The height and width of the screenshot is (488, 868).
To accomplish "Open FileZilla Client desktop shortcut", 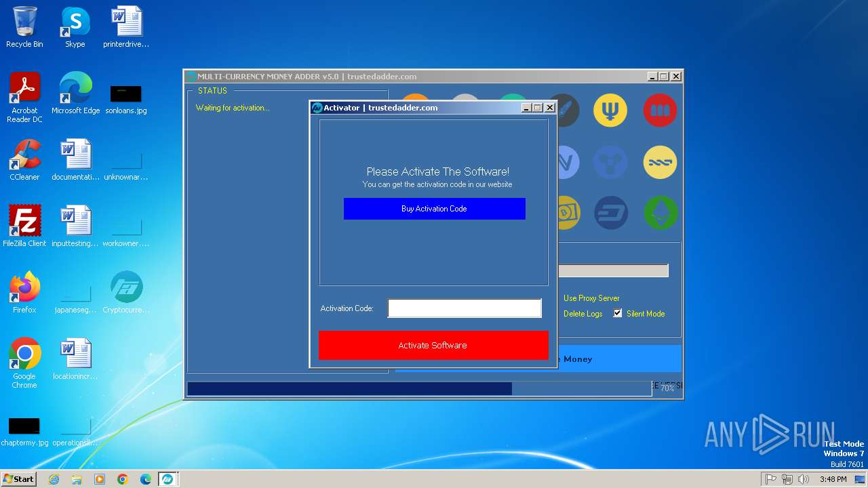I will (24, 226).
